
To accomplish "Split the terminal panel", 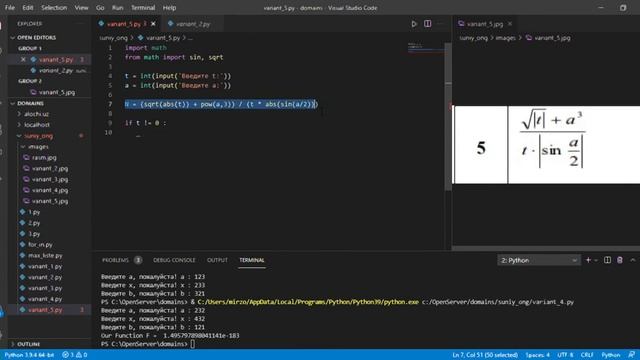I will [607, 260].
